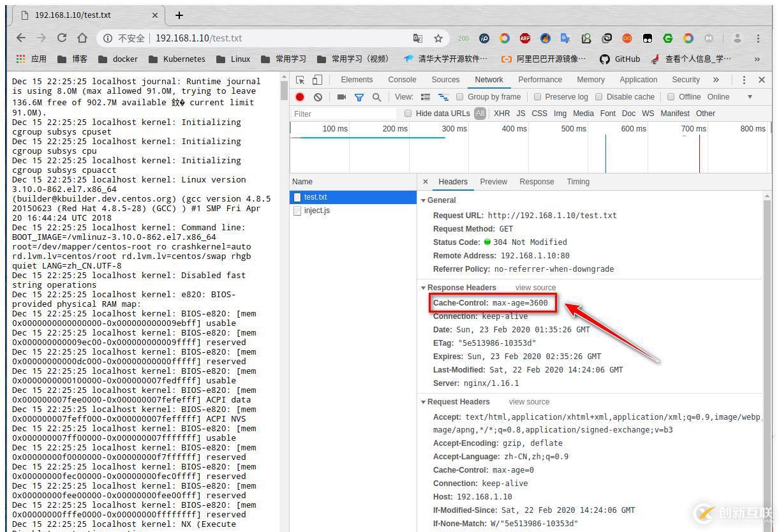The width and height of the screenshot is (779, 532).
Task: Open the Application tab
Action: [x=638, y=80]
